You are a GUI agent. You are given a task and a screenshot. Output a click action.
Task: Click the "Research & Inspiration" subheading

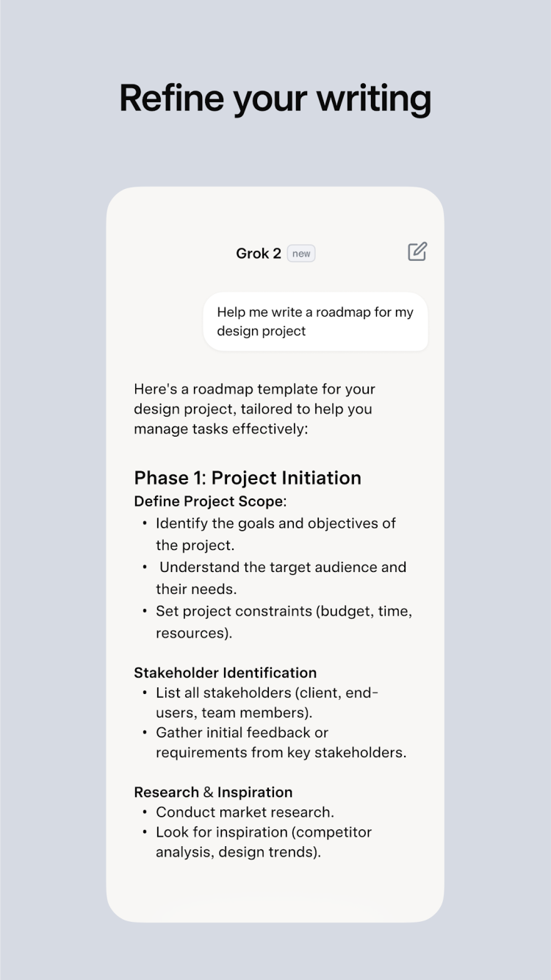pyautogui.click(x=213, y=793)
